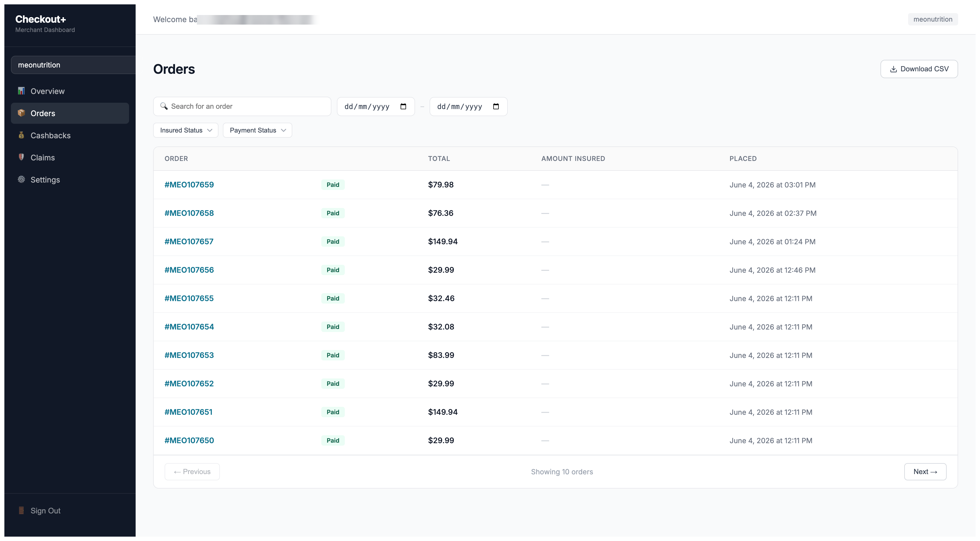Click the Previous page button
Viewport: 980px width, 541px height.
coord(192,471)
